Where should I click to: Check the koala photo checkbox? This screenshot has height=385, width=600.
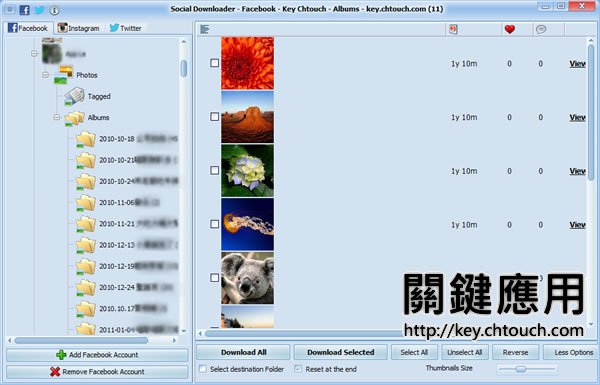[215, 278]
